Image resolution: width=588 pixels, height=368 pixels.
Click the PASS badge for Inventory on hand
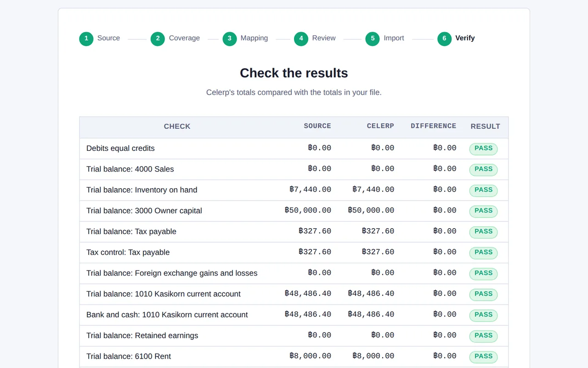coord(483,190)
